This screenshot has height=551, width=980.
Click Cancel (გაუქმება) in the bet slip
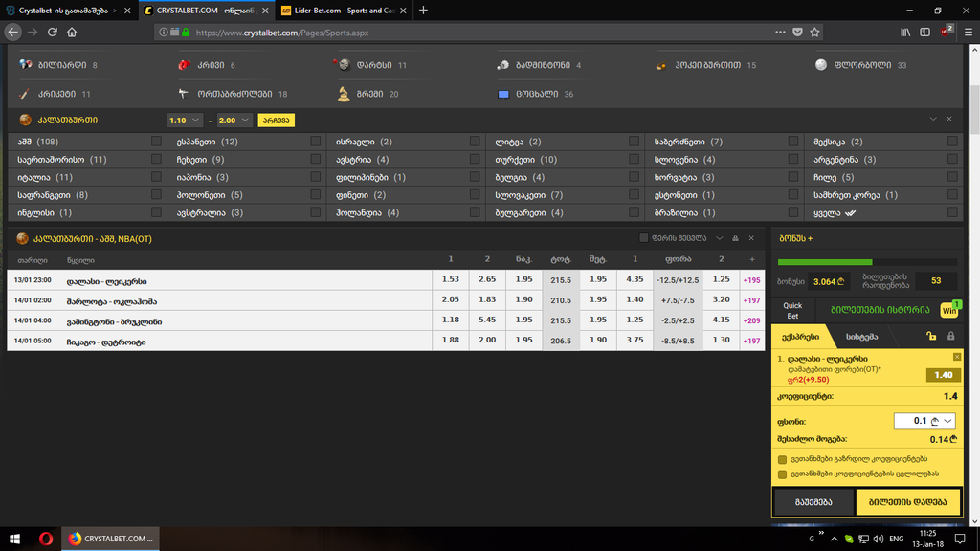pos(813,501)
